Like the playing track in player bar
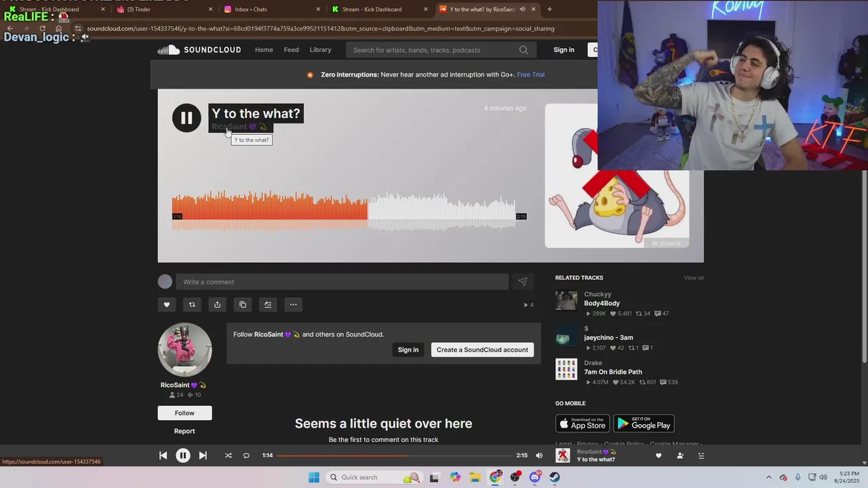This screenshot has height=488, width=868. tap(658, 455)
